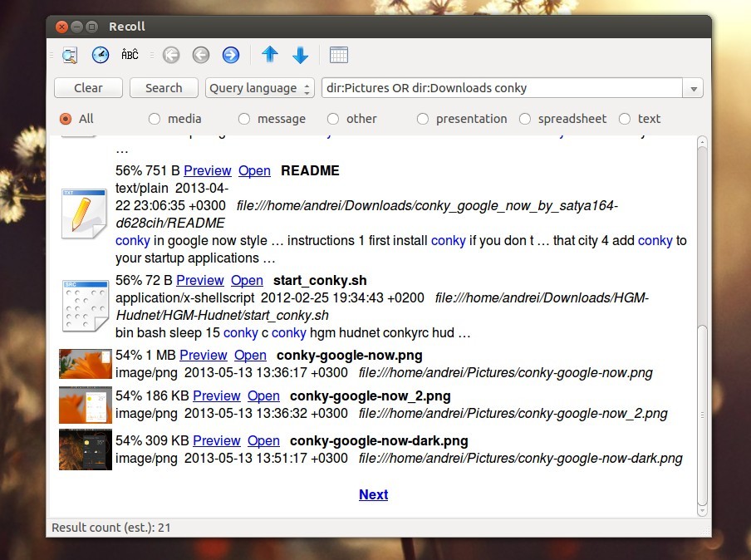Image resolution: width=751 pixels, height=560 pixels.
Task: Click the blue up arrow icon
Action: (269, 55)
